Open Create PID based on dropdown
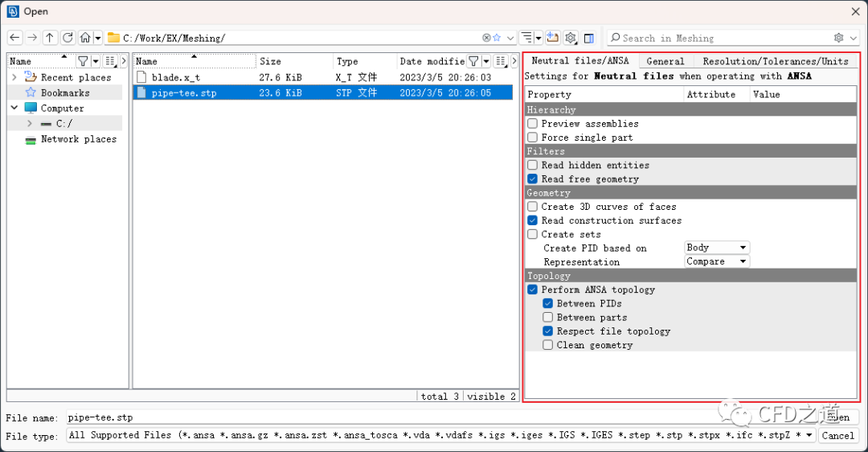 718,247
